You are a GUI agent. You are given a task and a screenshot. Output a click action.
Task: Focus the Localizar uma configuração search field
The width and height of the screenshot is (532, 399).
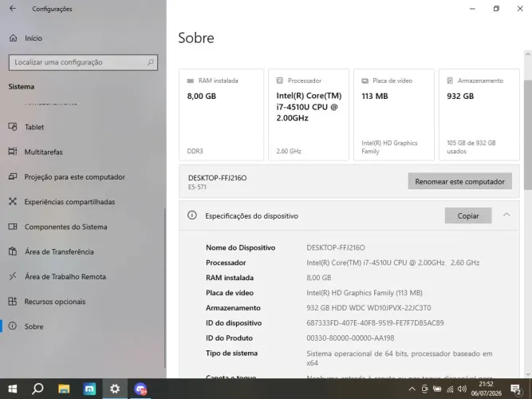(83, 62)
